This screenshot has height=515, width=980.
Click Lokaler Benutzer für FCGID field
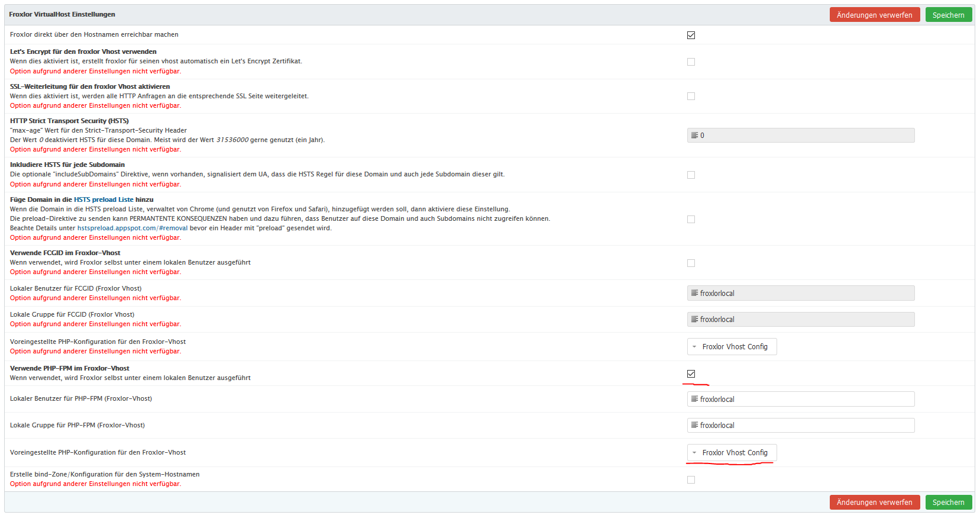tap(801, 293)
